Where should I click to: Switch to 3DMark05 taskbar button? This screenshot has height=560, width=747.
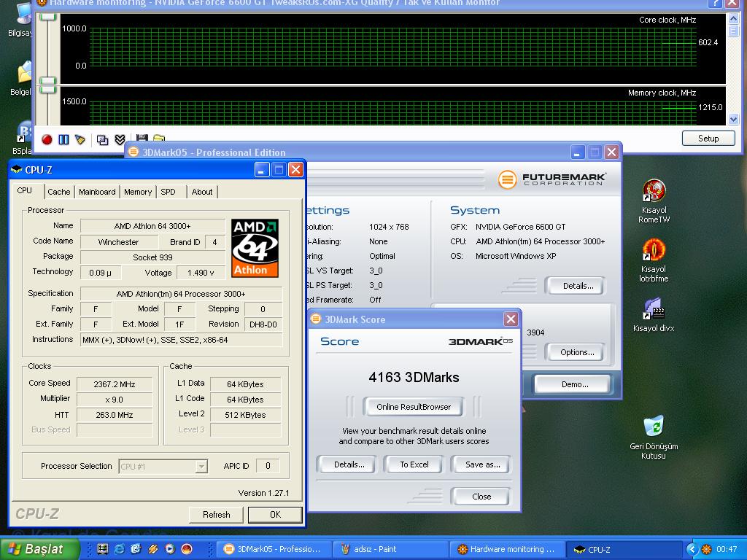click(273, 549)
